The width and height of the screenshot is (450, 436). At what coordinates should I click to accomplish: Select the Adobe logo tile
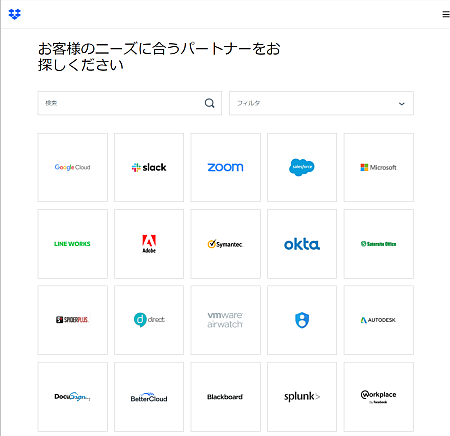click(149, 244)
